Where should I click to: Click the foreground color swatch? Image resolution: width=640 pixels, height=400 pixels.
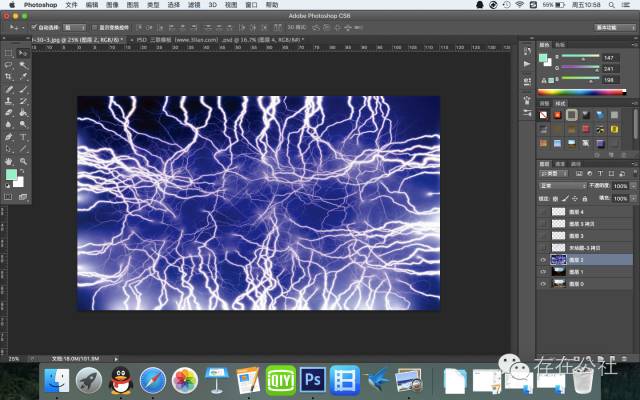(x=10, y=175)
